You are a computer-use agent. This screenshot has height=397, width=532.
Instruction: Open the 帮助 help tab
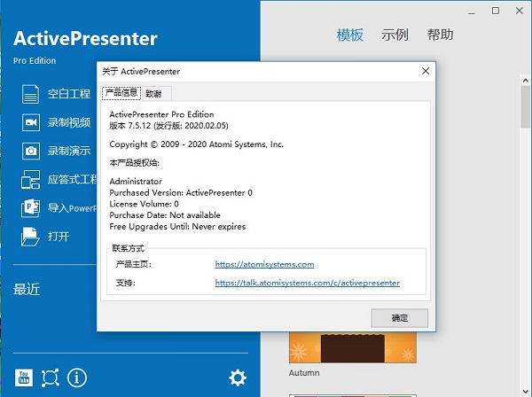click(440, 35)
